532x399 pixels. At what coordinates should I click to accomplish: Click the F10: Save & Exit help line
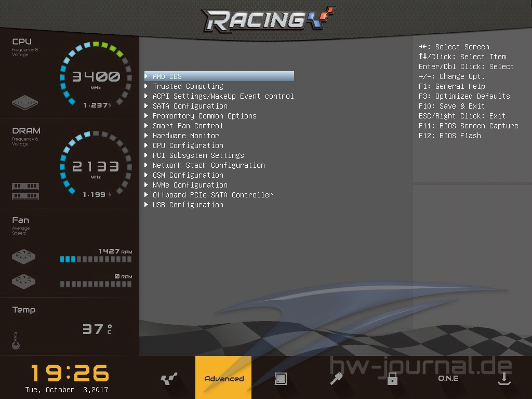pyautogui.click(x=451, y=106)
